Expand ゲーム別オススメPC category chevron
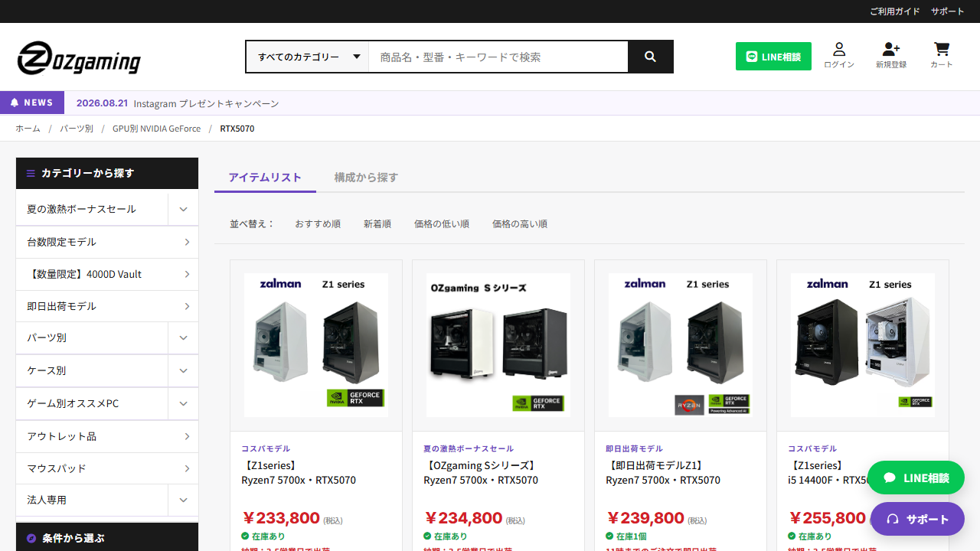 click(x=183, y=403)
